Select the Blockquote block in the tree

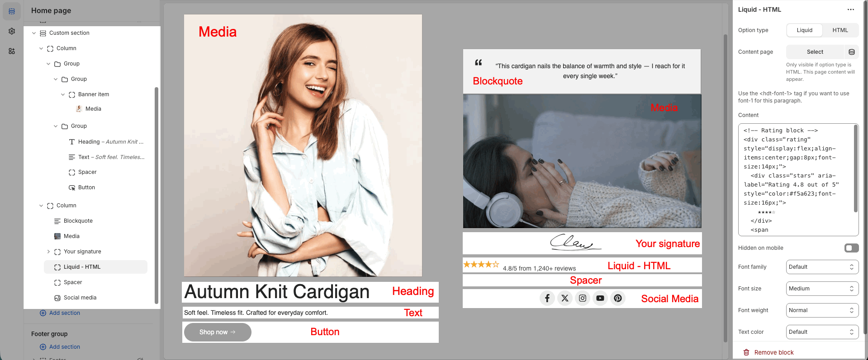tap(78, 221)
